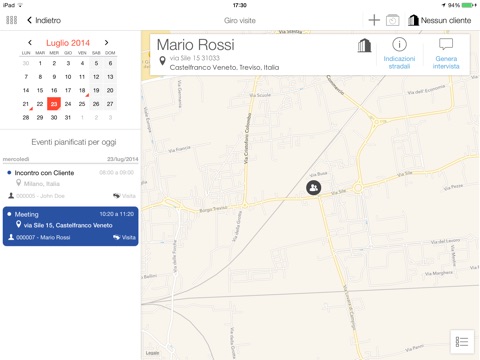Image resolution: width=480 pixels, height=360 pixels.
Task: Select 23 July in the calendar
Action: [x=54, y=104]
